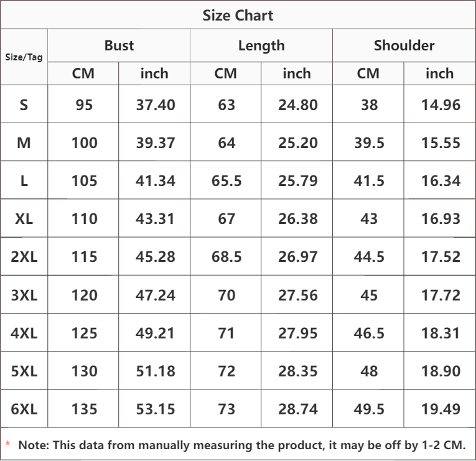476x461 pixels.
Task: Click the Size Chart title
Action: [238, 15]
